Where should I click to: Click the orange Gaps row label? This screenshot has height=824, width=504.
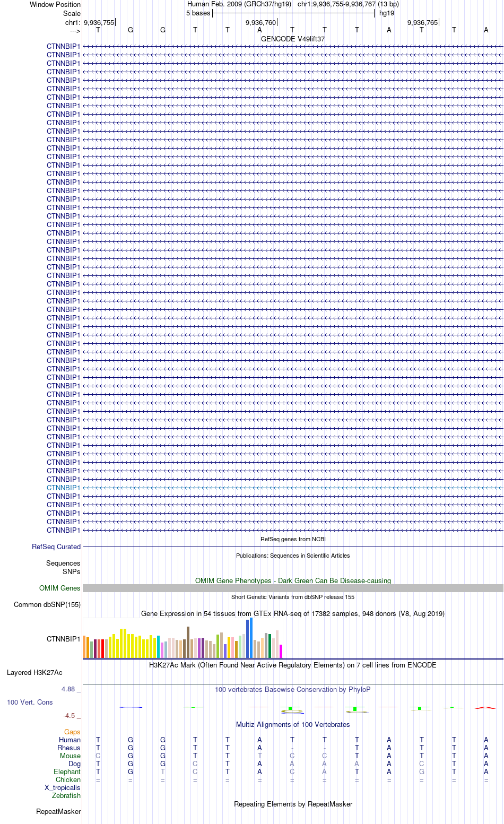click(72, 732)
